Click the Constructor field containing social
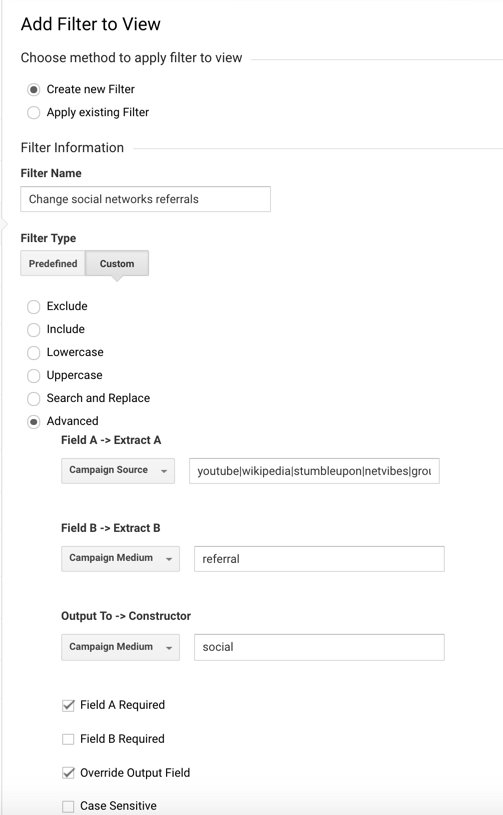The width and height of the screenshot is (503, 815). click(x=320, y=647)
